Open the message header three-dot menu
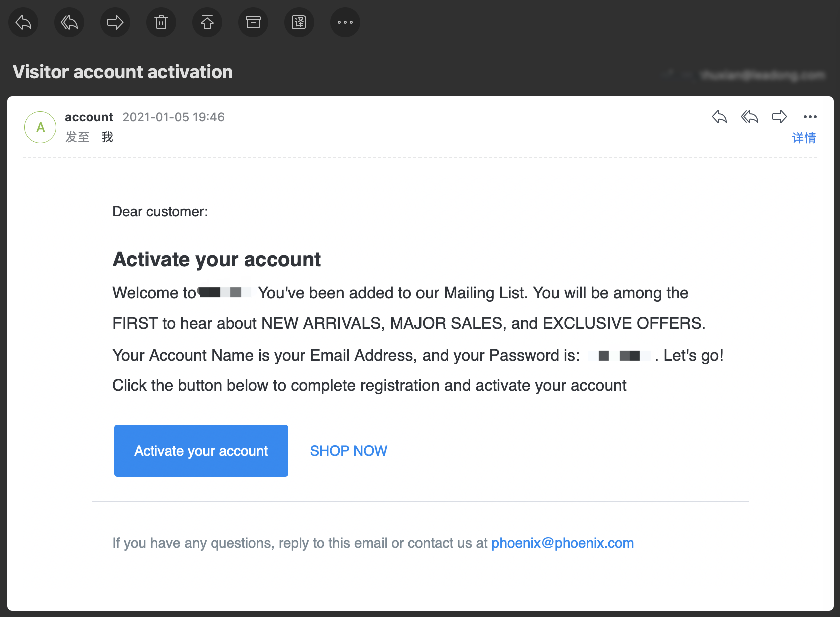This screenshot has width=840, height=617. 810,117
